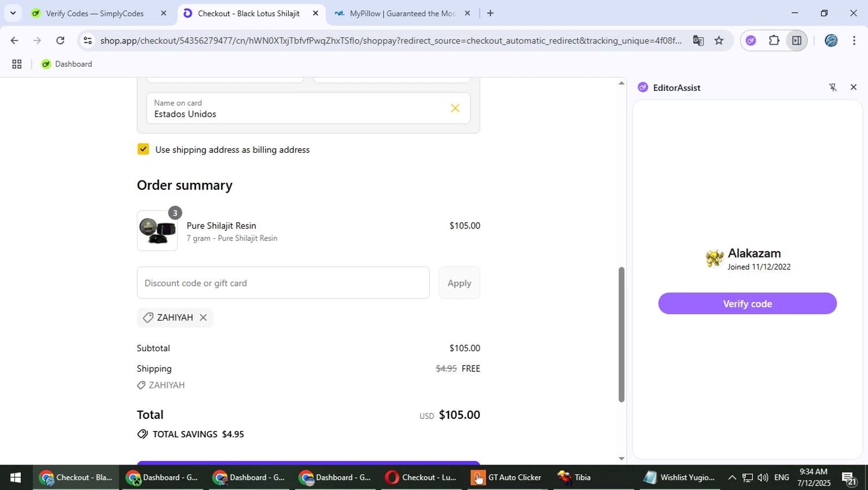Switch to Verify Codes — SimplyCodes tab
This screenshot has width=868, height=490.
[95, 13]
